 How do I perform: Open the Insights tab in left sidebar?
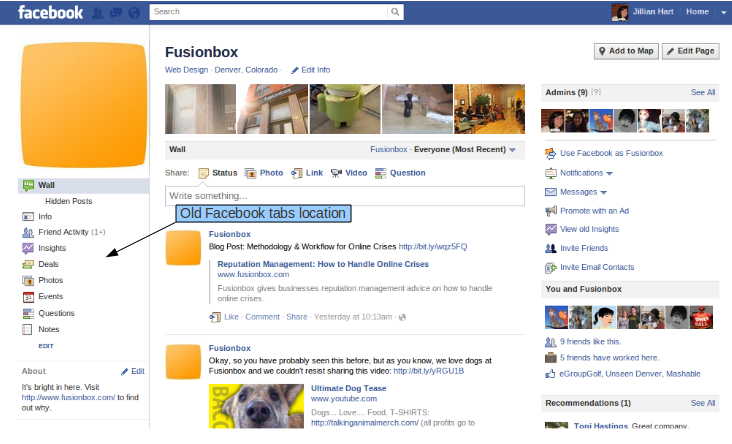click(x=51, y=248)
